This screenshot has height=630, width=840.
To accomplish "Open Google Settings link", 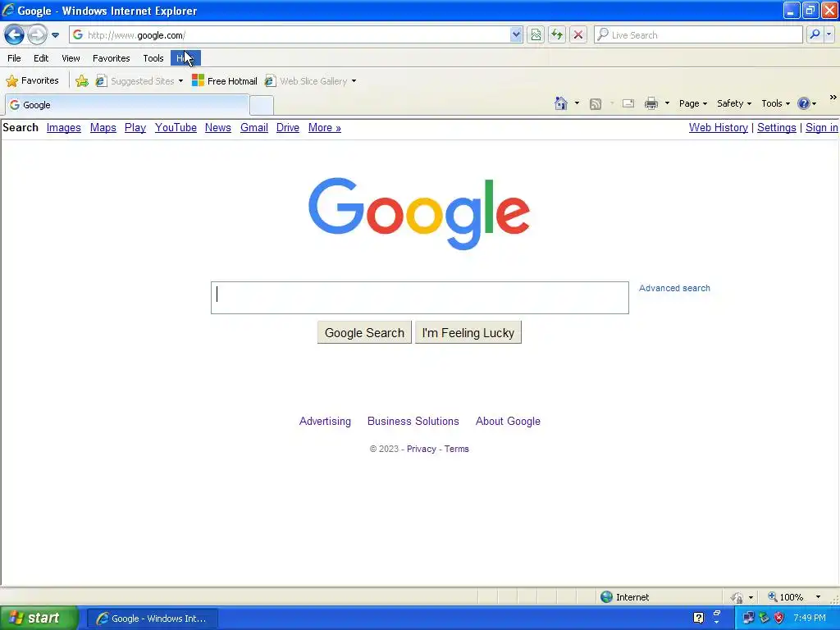I will (776, 127).
